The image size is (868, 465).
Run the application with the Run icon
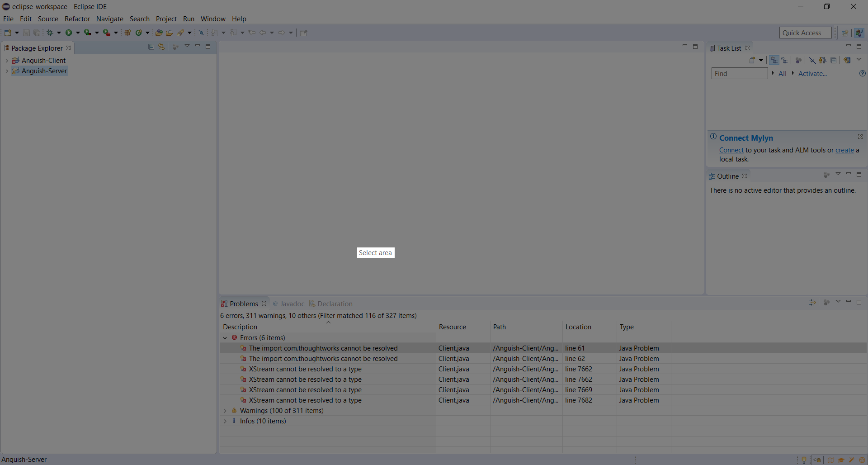coord(69,32)
